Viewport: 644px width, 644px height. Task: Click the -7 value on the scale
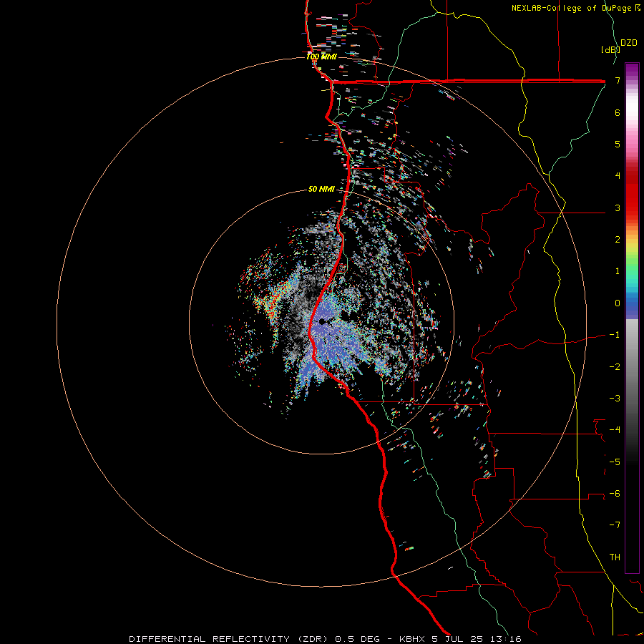[x=615, y=525]
